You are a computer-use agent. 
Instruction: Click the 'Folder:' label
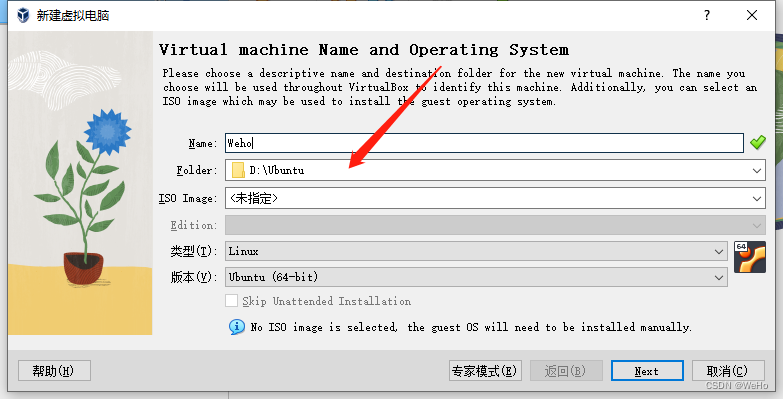197,170
